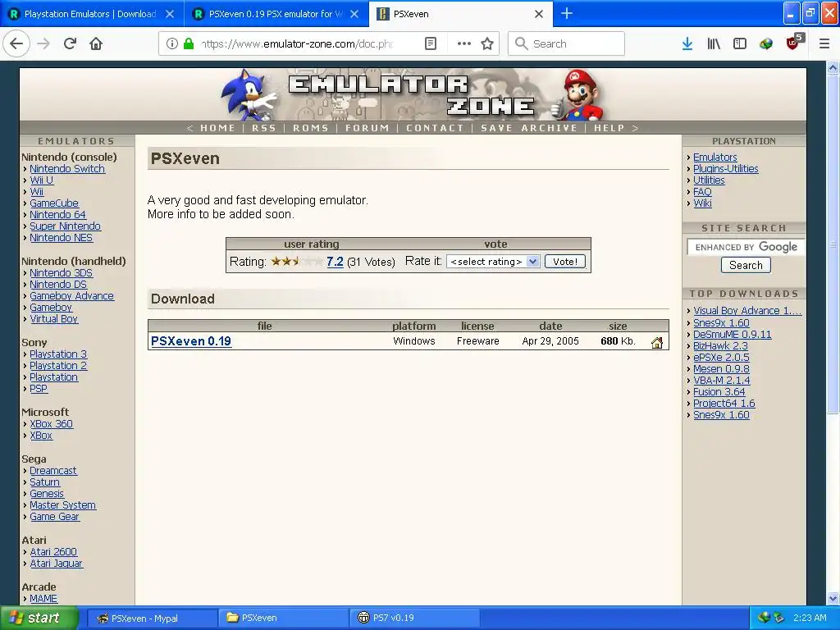Switch to PSXeven - Mypal taskbar item
This screenshot has height=630, width=840.
[x=151, y=618]
